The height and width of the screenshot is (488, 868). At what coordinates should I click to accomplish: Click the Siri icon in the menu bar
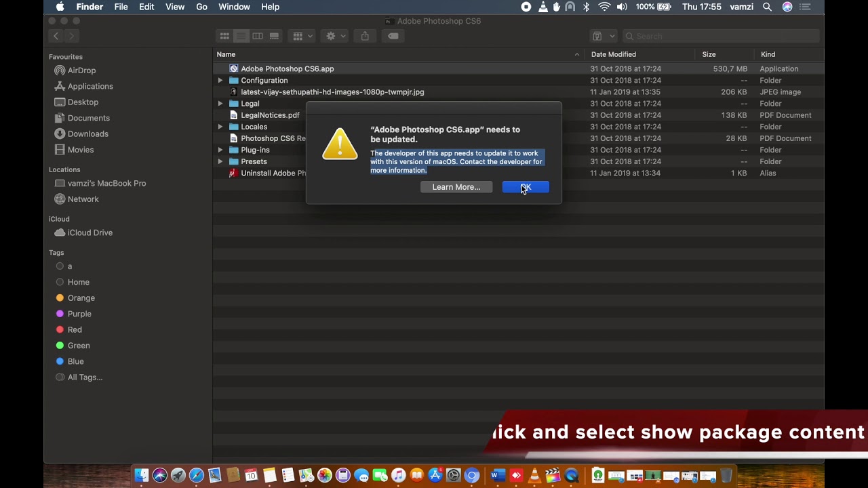(787, 7)
